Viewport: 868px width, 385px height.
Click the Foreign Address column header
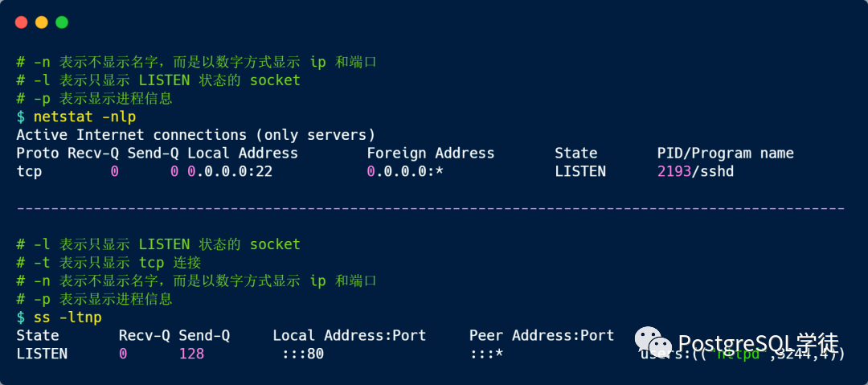pyautogui.click(x=430, y=153)
